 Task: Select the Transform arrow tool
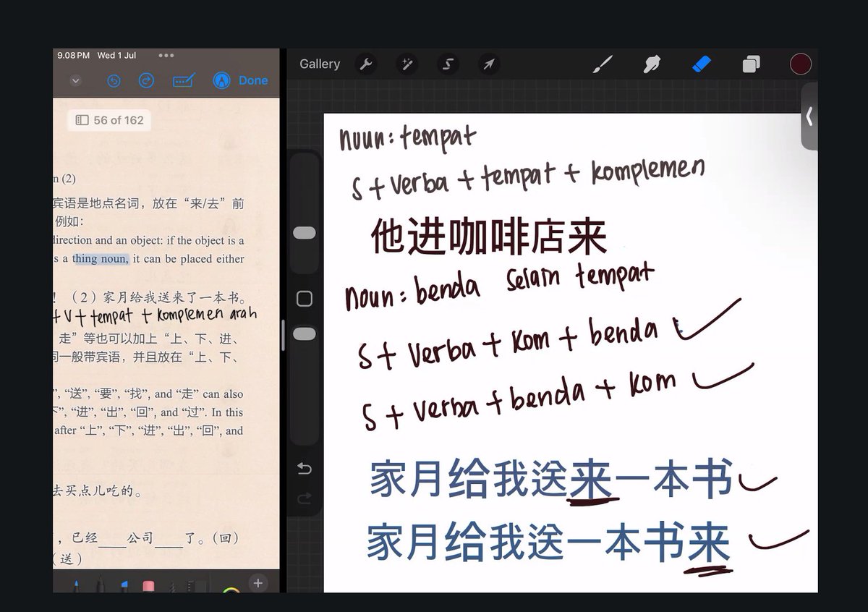coord(489,64)
